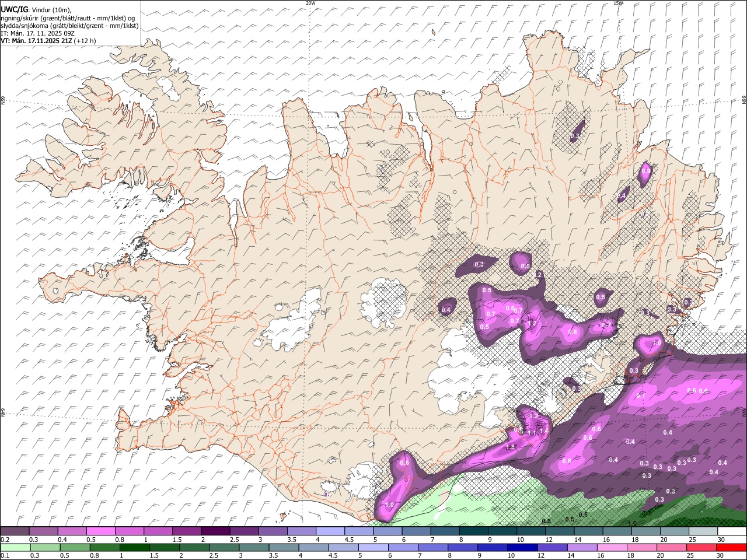
Task: Click the '20W' longitude label
Action: click(x=310, y=3)
